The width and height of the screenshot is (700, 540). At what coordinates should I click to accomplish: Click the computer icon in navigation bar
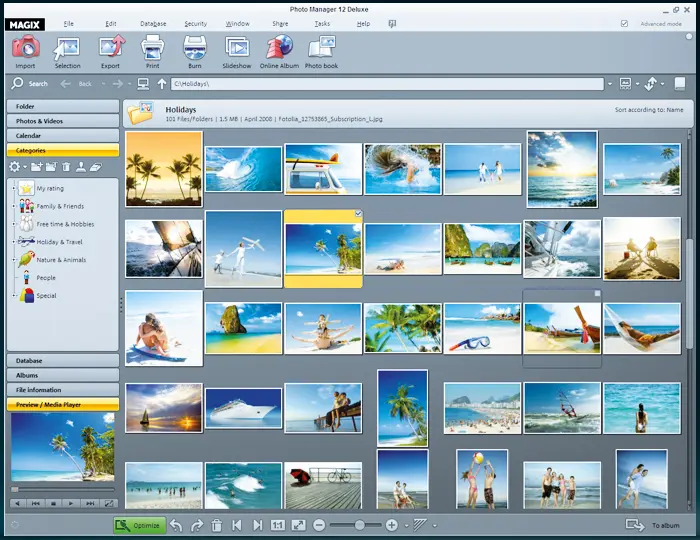143,83
